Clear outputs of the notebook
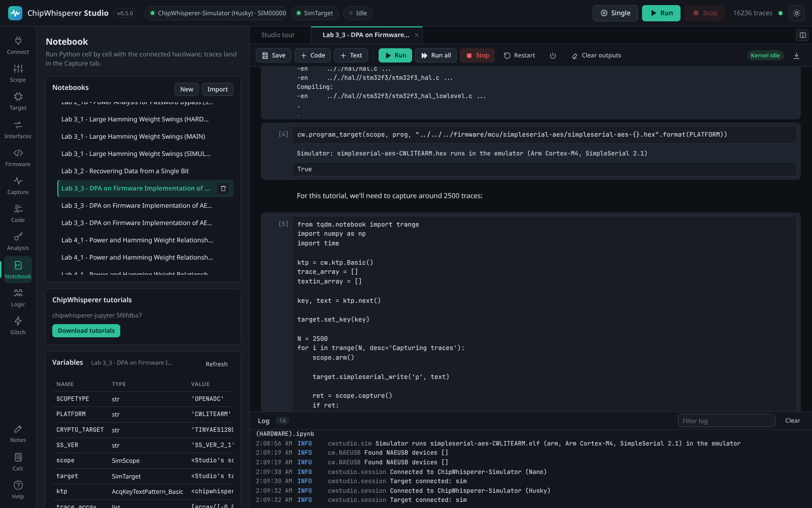The width and height of the screenshot is (812, 508). tap(596, 55)
